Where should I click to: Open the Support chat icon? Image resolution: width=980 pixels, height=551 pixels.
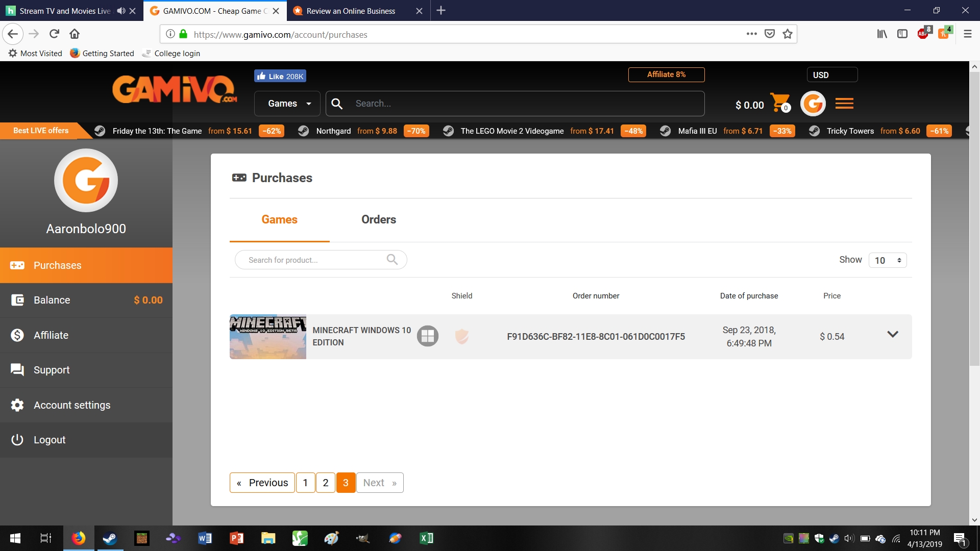(x=17, y=369)
